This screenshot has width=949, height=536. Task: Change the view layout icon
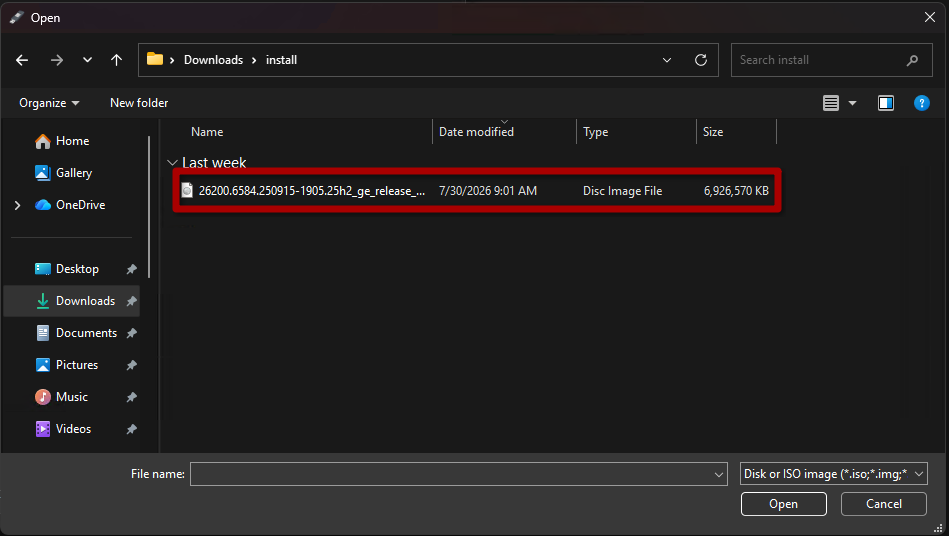point(831,103)
